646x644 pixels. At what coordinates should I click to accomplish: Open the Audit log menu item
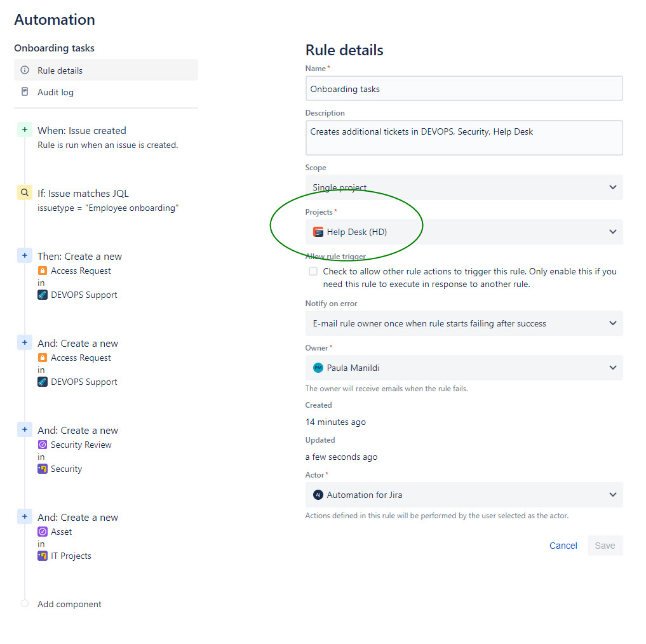[x=106, y=92]
